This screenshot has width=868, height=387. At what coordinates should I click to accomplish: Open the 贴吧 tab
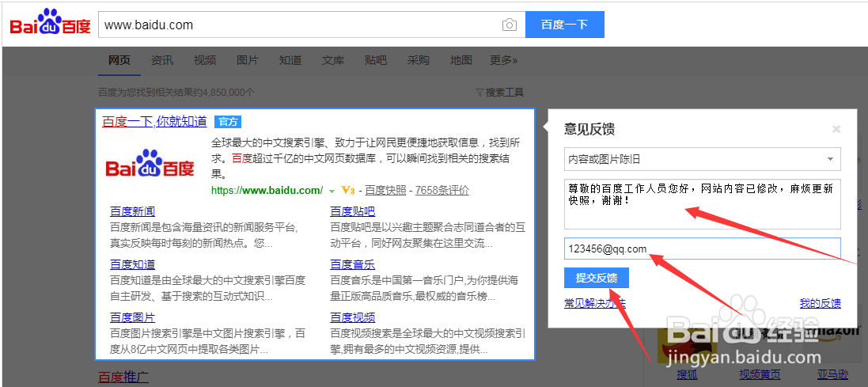[x=375, y=60]
